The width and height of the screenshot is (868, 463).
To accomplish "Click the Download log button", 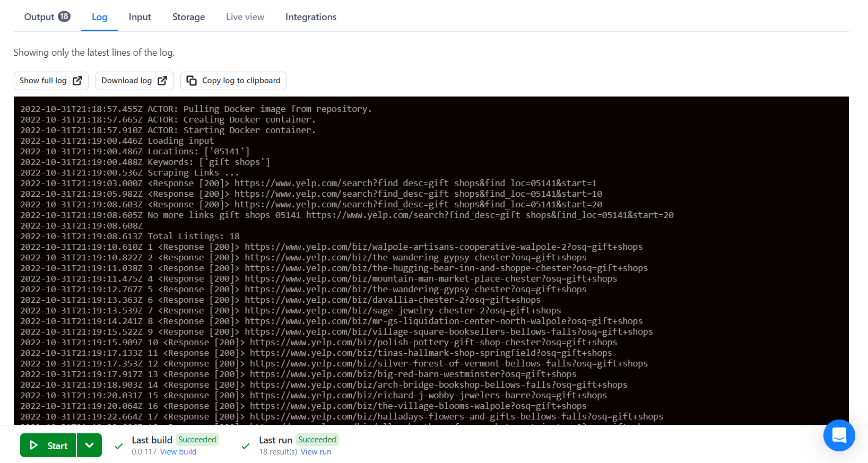I will point(134,81).
